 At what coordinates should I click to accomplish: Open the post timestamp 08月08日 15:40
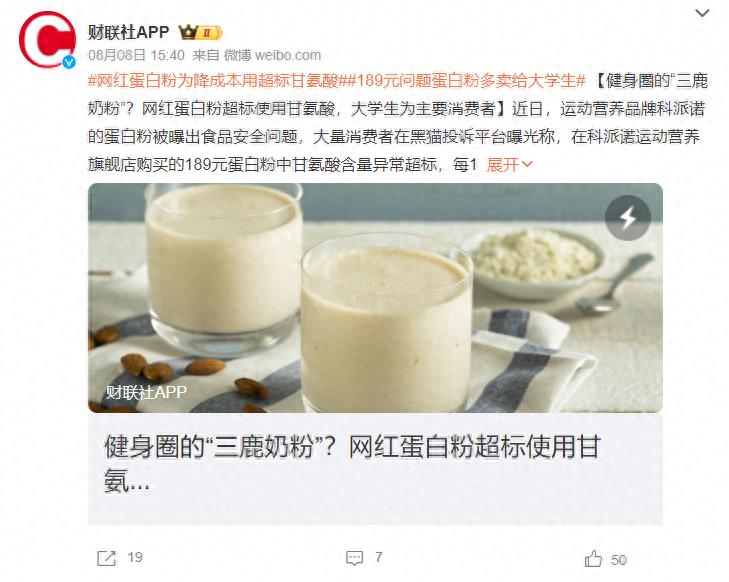(136, 55)
